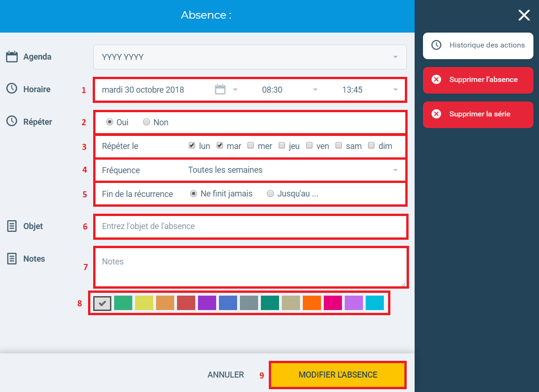539x392 pixels.
Task: Click the calendar icon in the date field
Action: [220, 89]
